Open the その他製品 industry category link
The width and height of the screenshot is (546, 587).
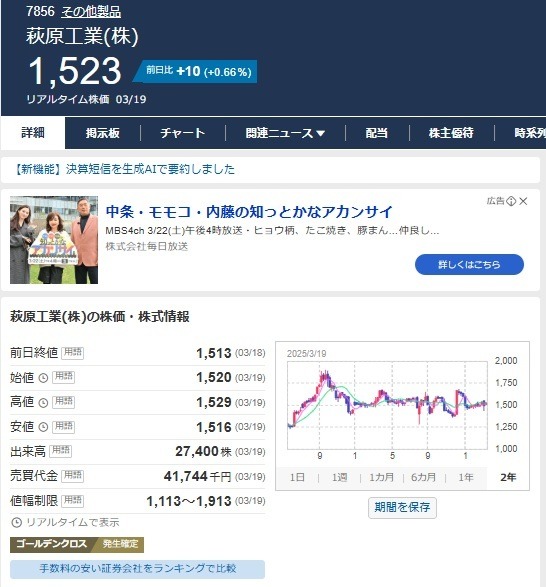pos(91,12)
